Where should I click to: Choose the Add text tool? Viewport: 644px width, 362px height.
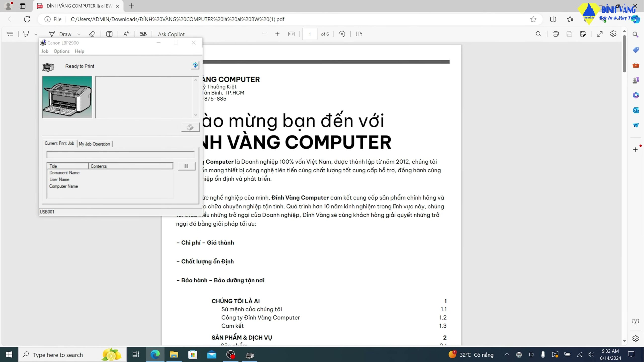pos(109,34)
